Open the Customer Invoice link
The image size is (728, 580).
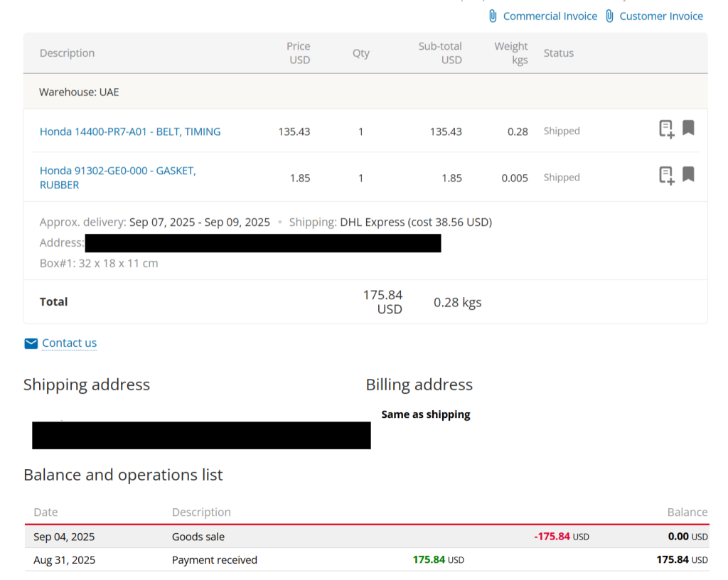tap(660, 16)
